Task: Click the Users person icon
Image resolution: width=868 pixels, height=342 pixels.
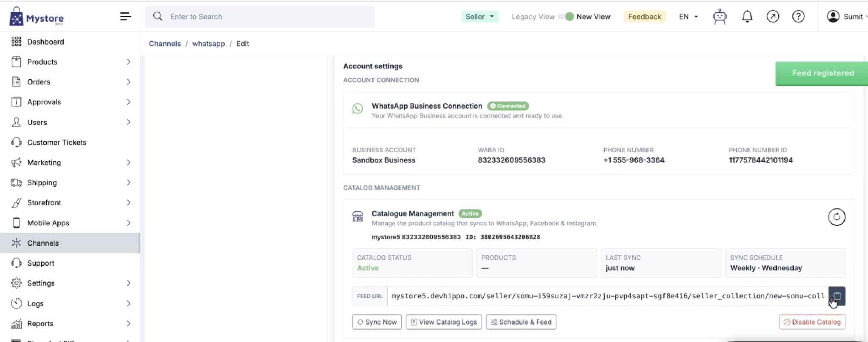Action: click(x=16, y=122)
